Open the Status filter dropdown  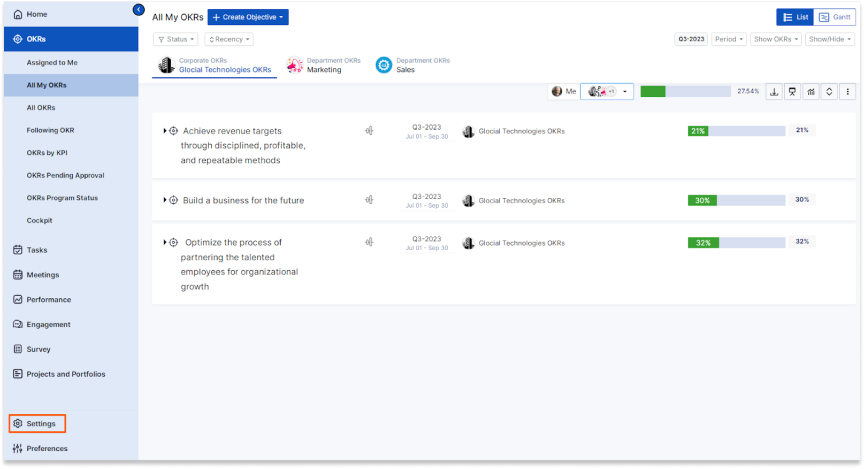[x=176, y=40]
